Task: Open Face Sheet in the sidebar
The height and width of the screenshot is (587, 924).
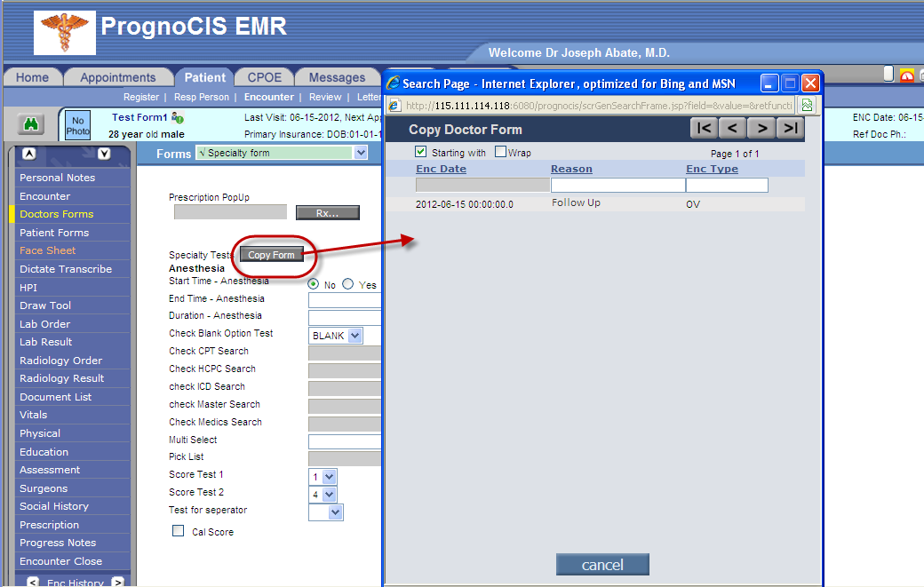Action: click(47, 250)
